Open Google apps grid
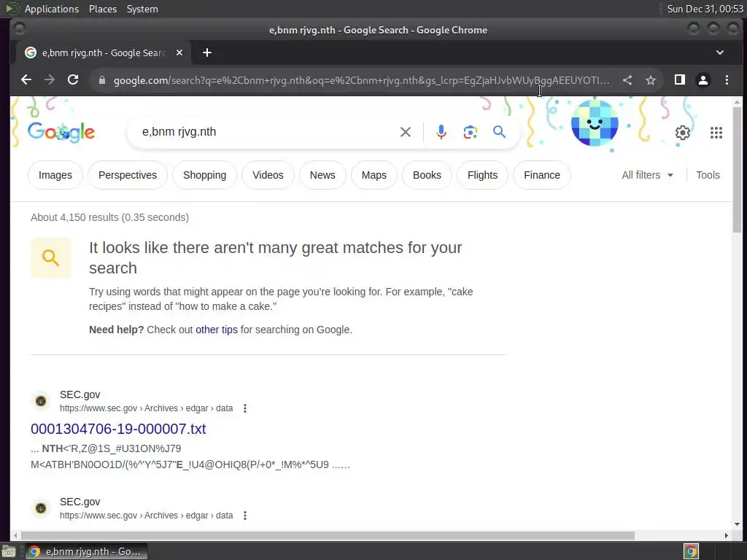 coord(716,133)
